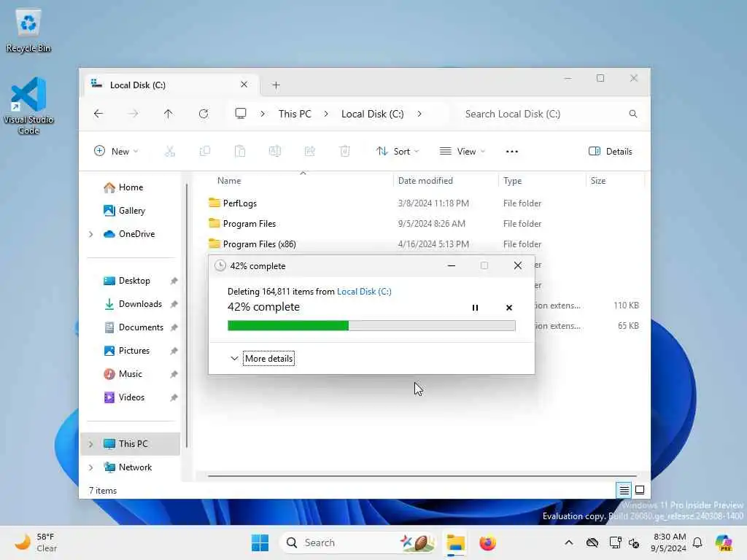Click the Copy toolbar icon

(205, 152)
